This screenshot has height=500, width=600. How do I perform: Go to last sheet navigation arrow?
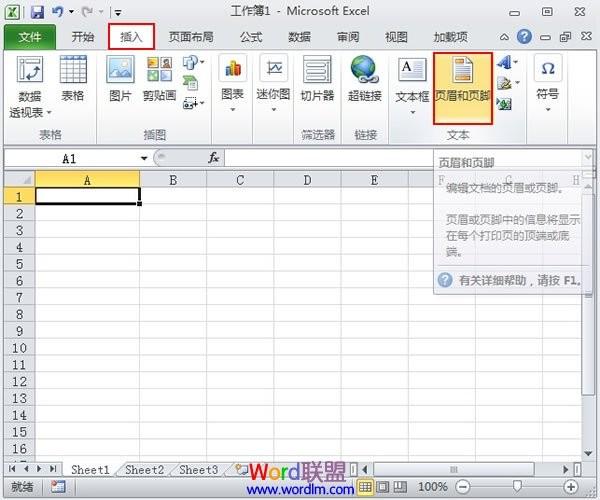pyautogui.click(x=53, y=469)
